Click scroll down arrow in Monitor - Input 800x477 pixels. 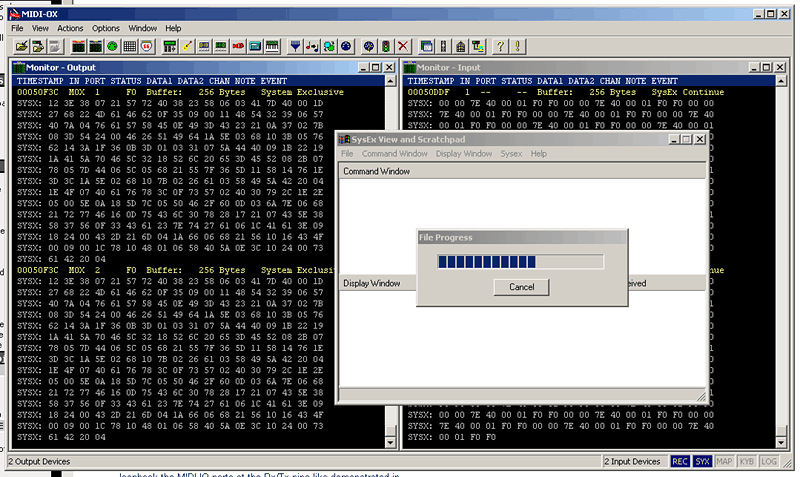(781, 442)
